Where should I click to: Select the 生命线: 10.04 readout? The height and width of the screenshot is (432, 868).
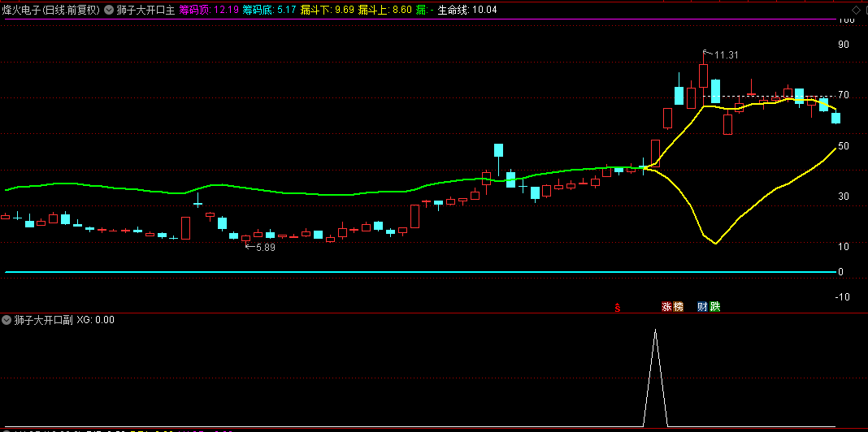click(x=467, y=10)
